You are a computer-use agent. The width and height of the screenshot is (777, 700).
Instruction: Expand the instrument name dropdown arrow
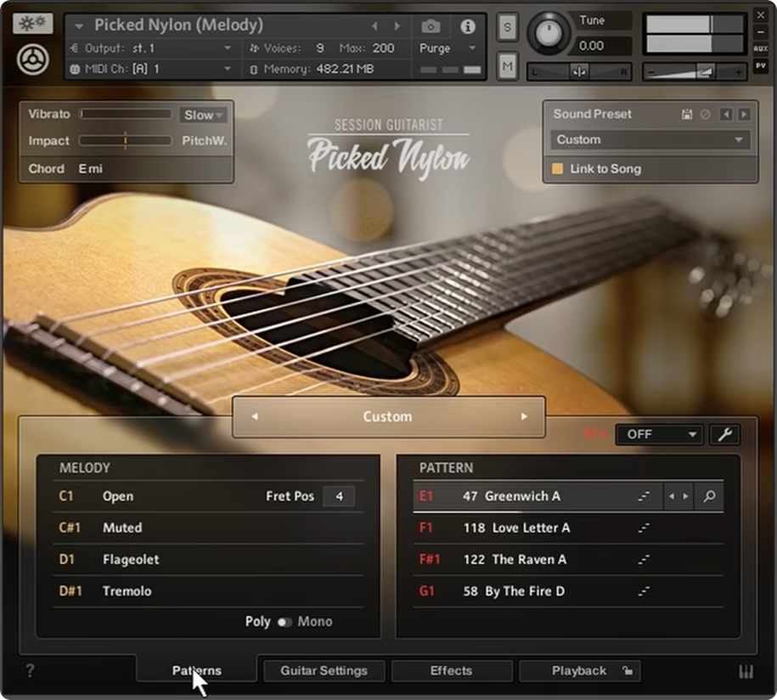(x=79, y=25)
